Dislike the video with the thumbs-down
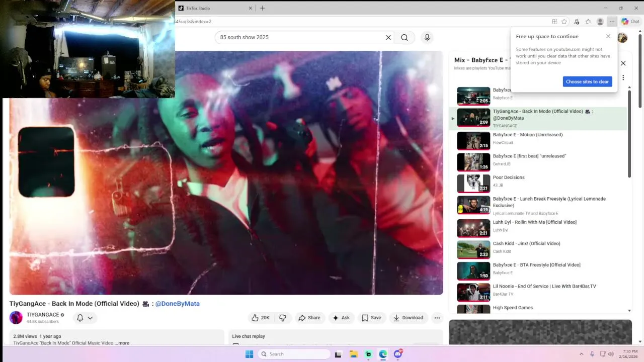The height and width of the screenshot is (362, 644). pyautogui.click(x=283, y=318)
